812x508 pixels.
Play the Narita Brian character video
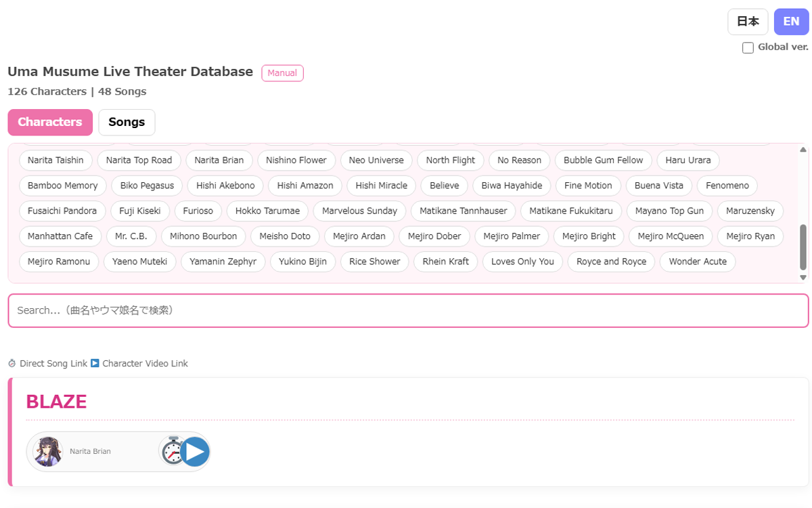pyautogui.click(x=196, y=452)
